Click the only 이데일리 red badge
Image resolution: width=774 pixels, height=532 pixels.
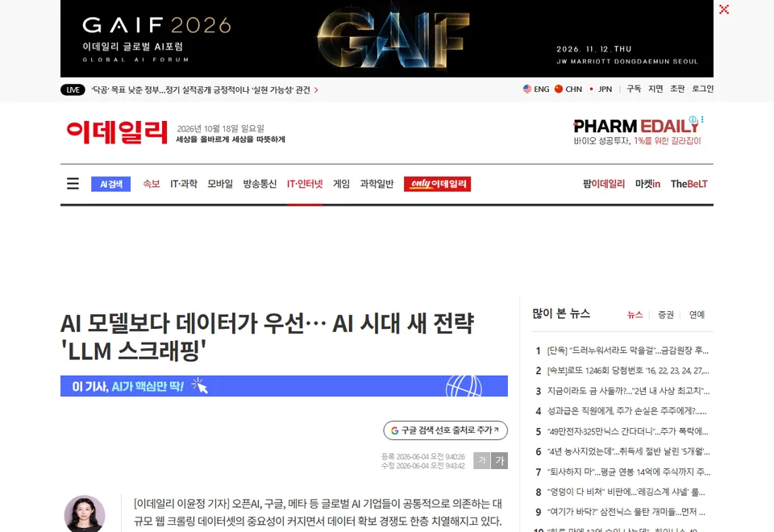click(x=437, y=184)
